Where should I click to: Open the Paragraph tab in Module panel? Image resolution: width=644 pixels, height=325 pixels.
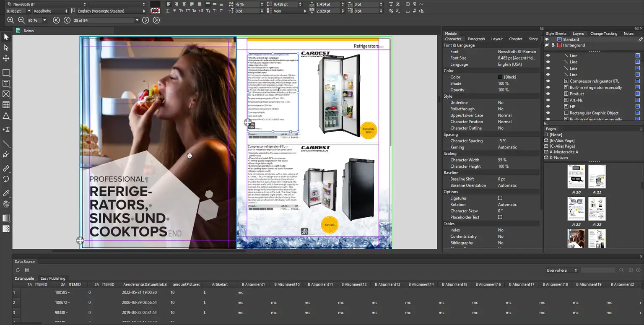coord(476,39)
